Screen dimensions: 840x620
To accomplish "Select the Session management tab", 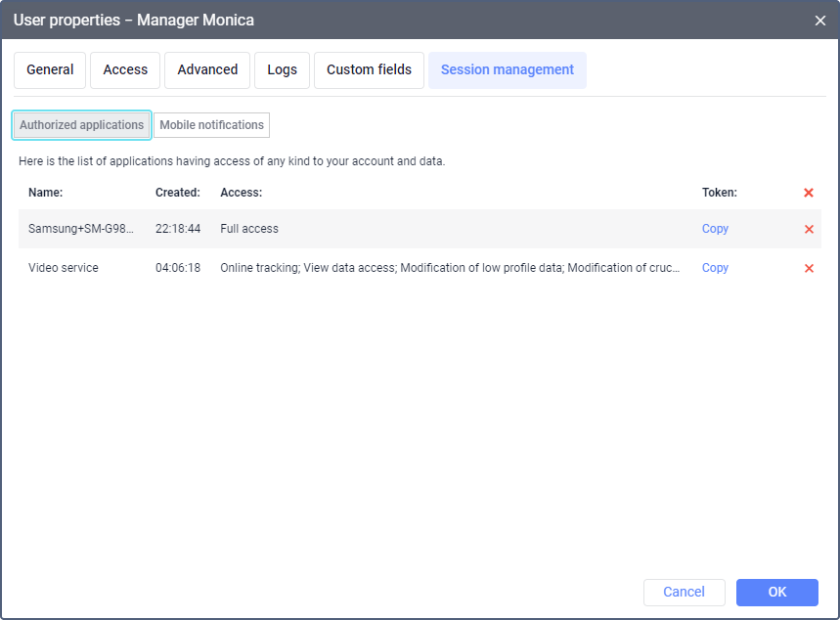I will [507, 70].
